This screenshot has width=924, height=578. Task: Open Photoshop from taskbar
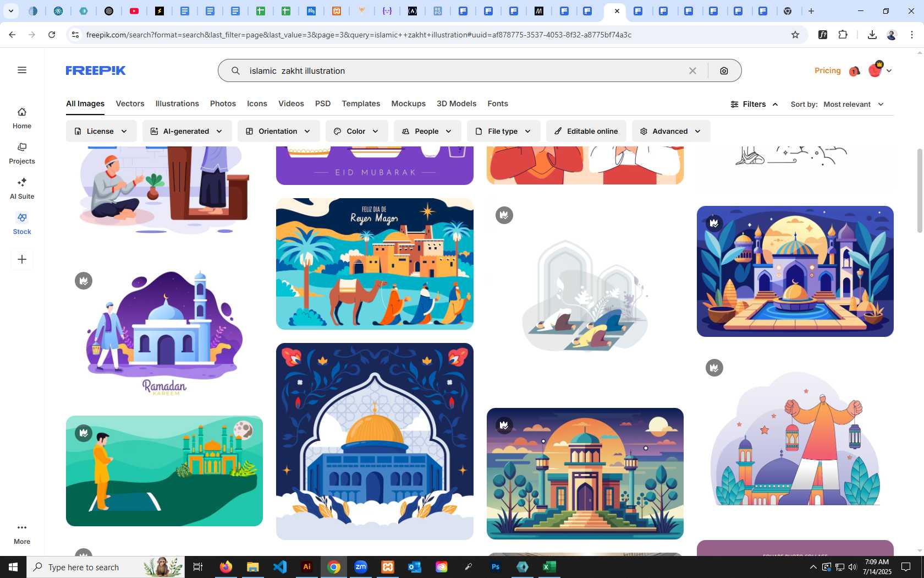point(496,567)
